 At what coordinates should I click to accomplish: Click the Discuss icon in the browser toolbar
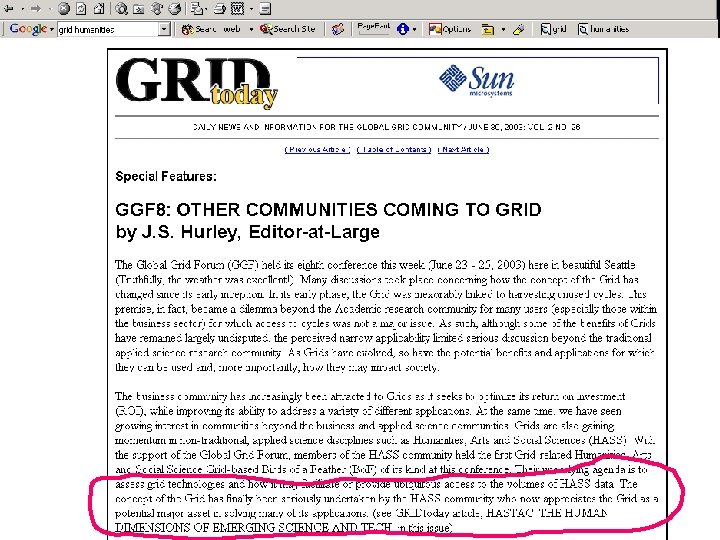[x=265, y=8]
